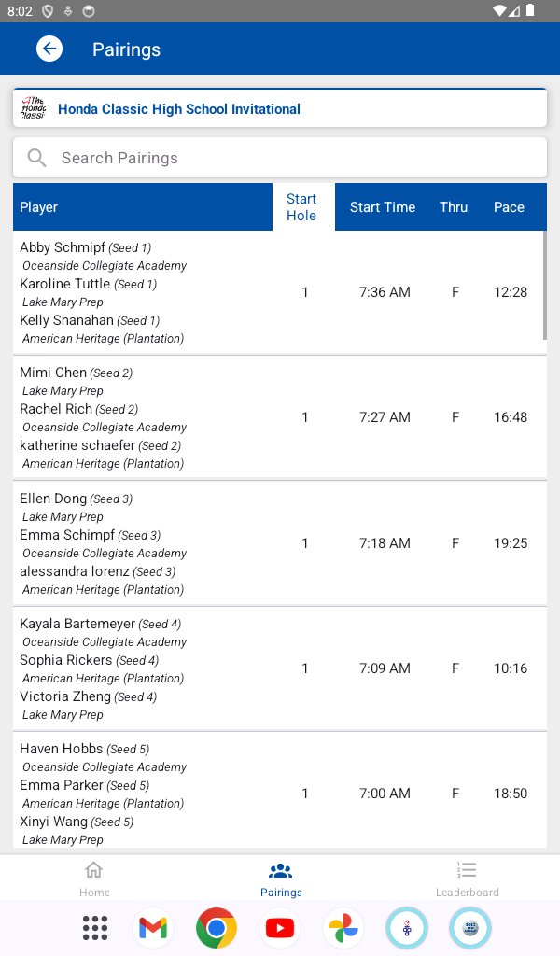Sort by the Start Time column
560x956 pixels.
tap(383, 207)
